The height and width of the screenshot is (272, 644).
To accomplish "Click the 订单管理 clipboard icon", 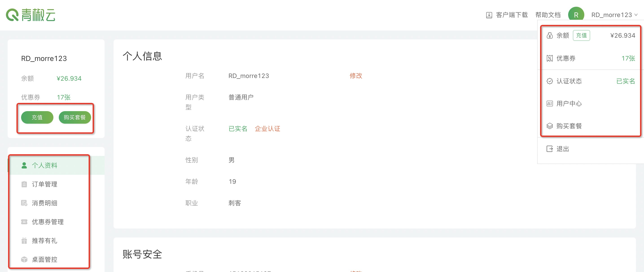I will (24, 184).
